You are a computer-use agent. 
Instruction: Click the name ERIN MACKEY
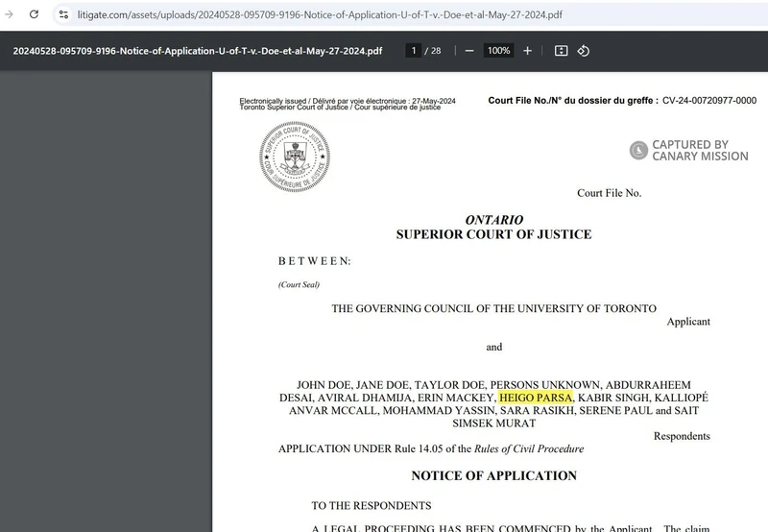point(456,398)
